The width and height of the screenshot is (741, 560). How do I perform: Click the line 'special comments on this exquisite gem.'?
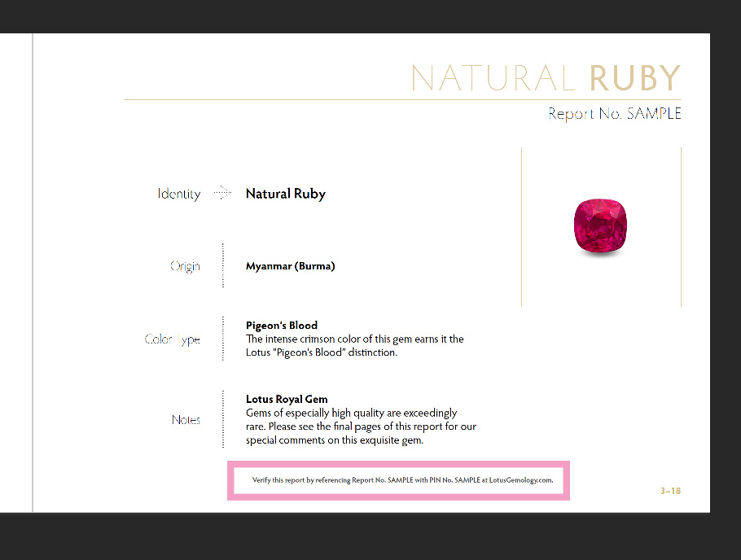335,440
